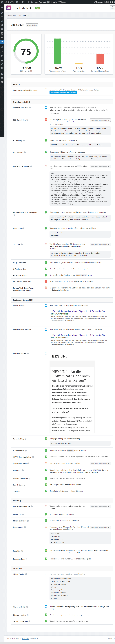Click help icon next to Response Time

[27, 559]
